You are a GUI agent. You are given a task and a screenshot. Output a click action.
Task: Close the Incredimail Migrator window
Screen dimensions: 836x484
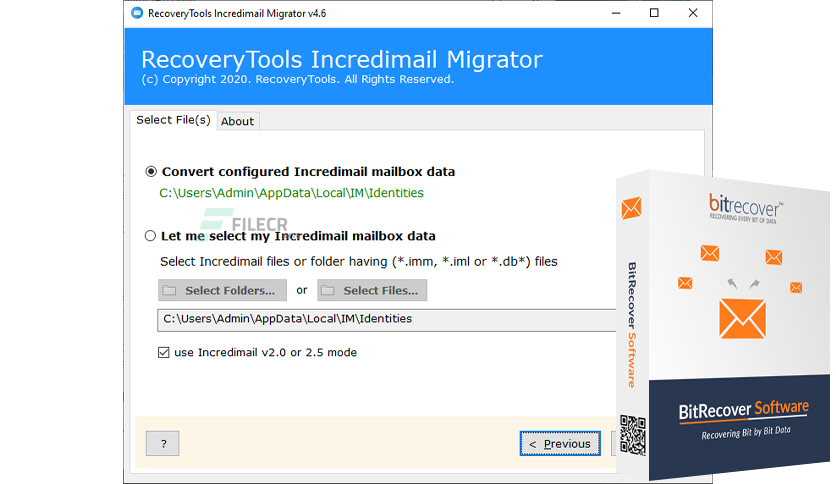tap(693, 13)
